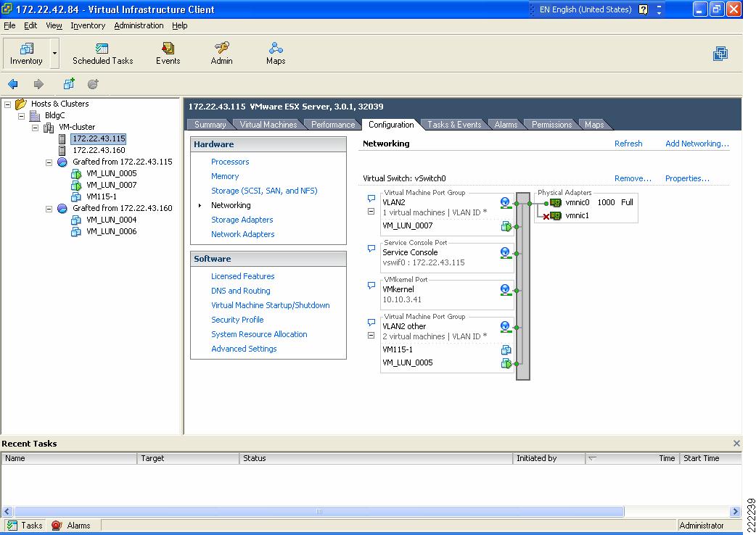Click the VM icon next to VM115-1 in vSwitch diagram

506,349
